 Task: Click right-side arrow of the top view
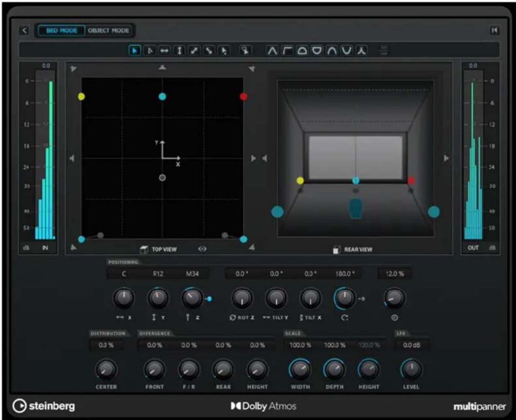253,158
